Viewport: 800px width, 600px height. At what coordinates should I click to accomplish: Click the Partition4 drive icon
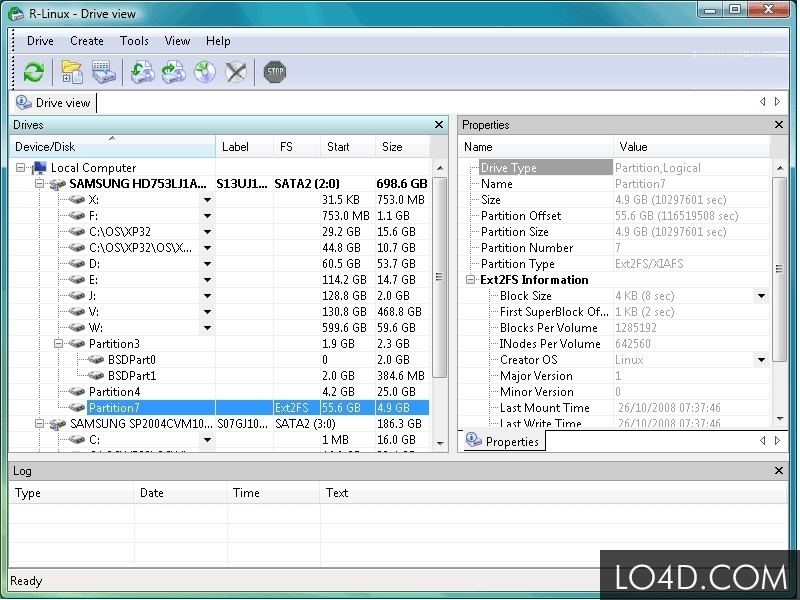(x=77, y=392)
